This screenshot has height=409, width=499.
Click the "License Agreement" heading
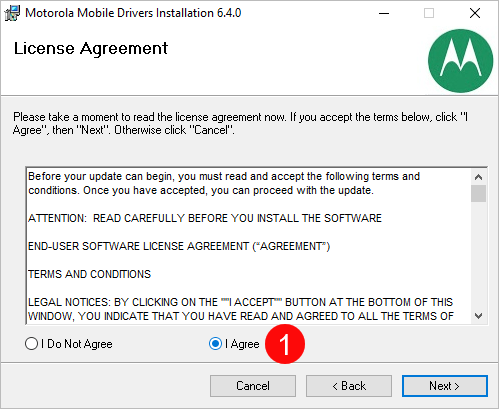[91, 49]
